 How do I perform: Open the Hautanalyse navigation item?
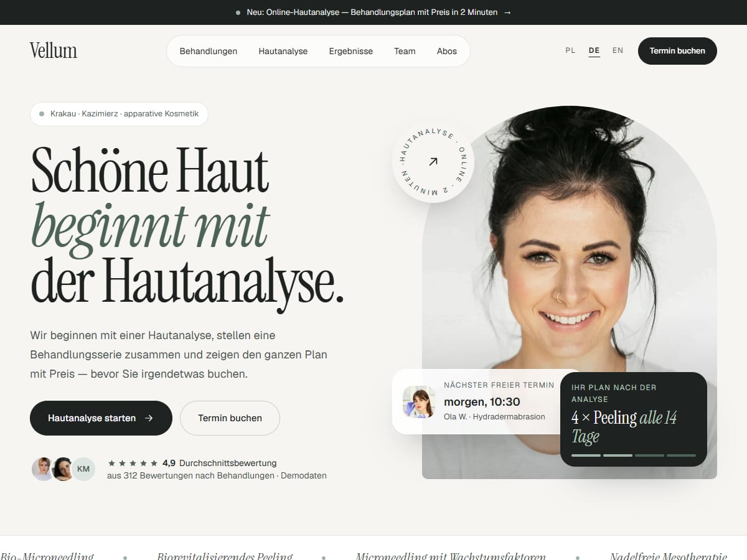[283, 51]
